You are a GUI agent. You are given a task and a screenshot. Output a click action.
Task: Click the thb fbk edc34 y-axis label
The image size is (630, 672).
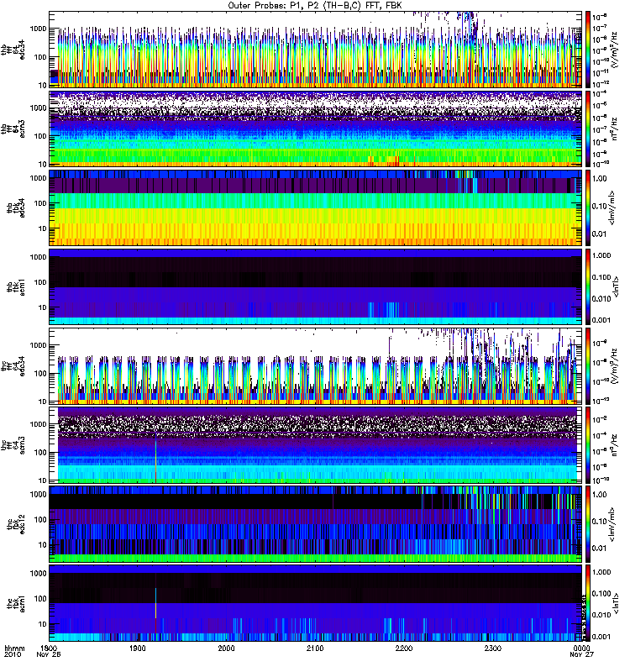coord(15,207)
